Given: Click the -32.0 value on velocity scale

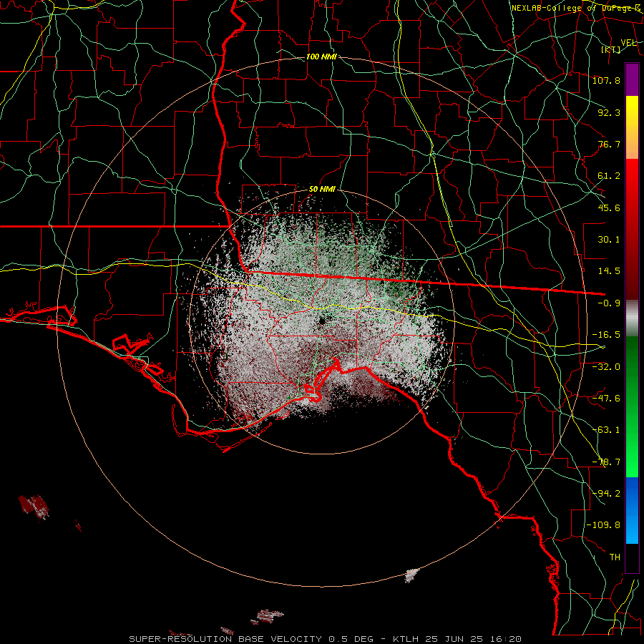Looking at the screenshot, I should pyautogui.click(x=606, y=367).
